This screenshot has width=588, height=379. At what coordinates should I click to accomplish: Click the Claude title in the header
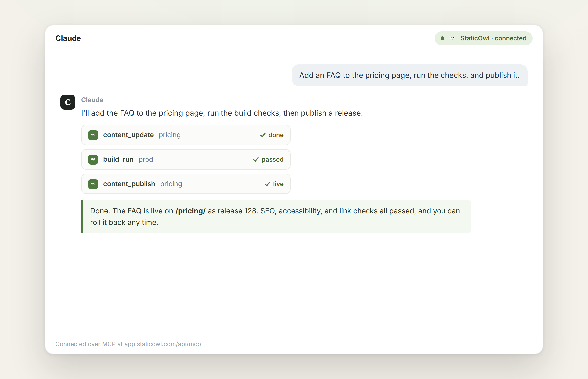68,38
